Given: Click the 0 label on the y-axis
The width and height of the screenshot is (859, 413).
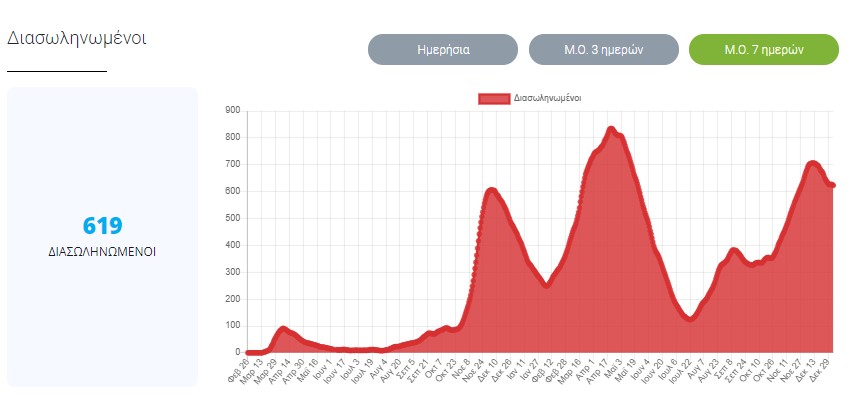Looking at the screenshot, I should pyautogui.click(x=237, y=352).
